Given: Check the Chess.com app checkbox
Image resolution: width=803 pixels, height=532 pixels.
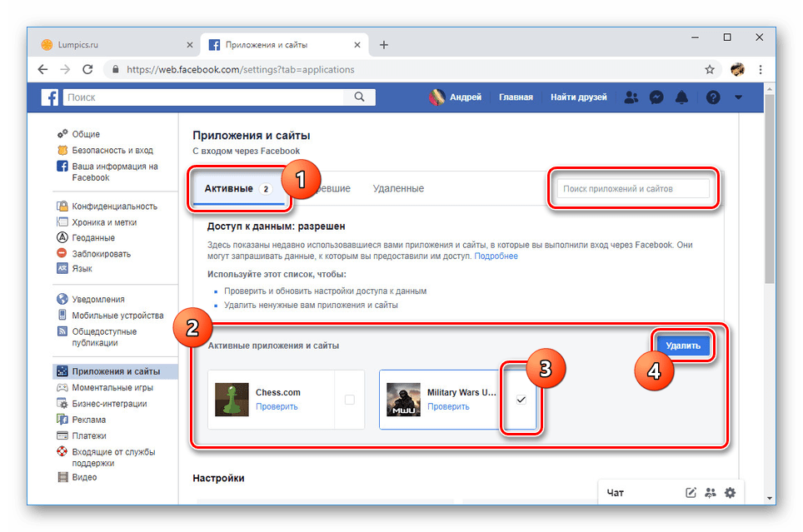Looking at the screenshot, I should 349,400.
